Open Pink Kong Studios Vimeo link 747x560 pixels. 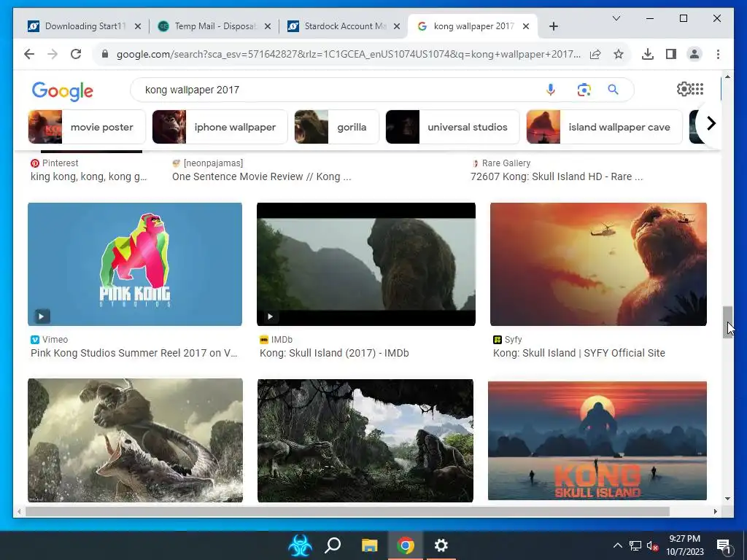tap(134, 354)
